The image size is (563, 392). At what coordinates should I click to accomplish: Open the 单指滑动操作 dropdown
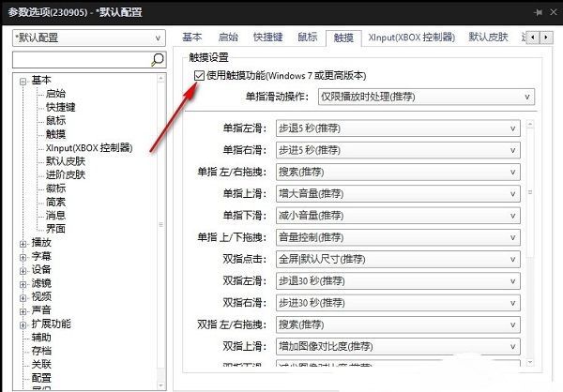[426, 97]
